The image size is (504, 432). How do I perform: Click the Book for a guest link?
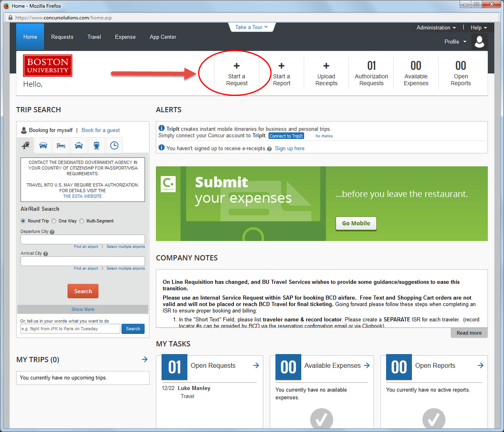(101, 130)
